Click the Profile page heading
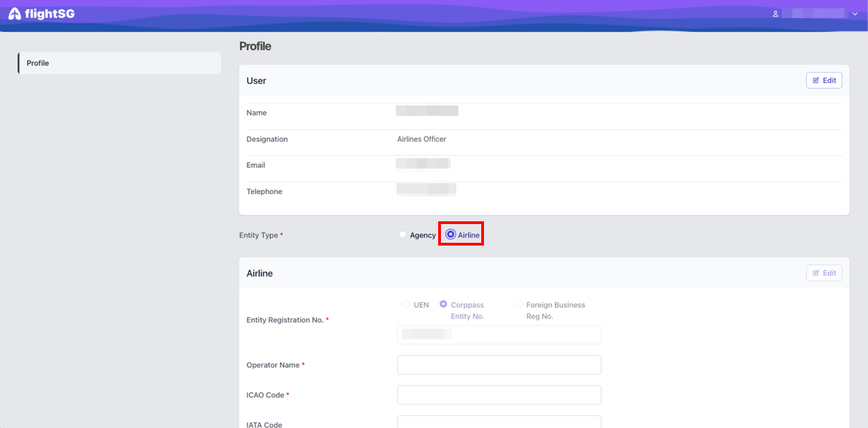 255,46
